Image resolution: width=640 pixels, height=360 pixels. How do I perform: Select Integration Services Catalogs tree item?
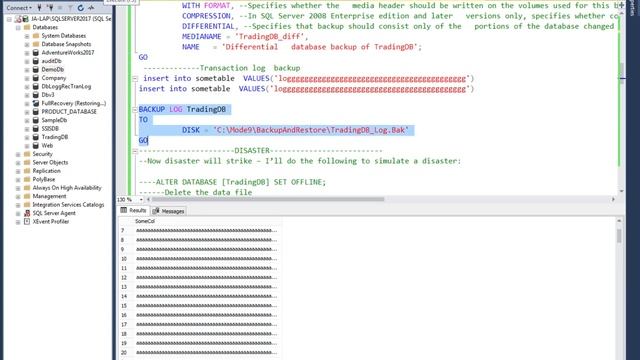(68, 204)
